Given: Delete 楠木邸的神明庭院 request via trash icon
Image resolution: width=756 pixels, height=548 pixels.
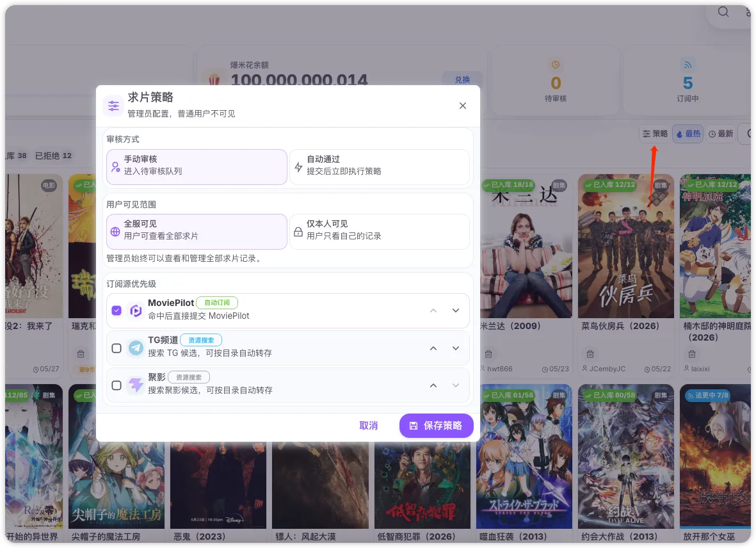Looking at the screenshot, I should 692,354.
